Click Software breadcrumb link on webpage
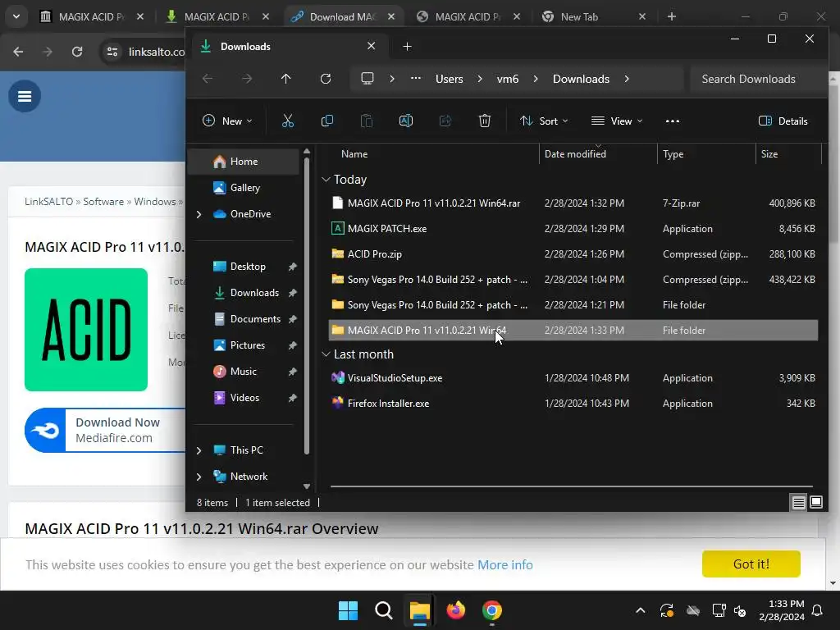The width and height of the screenshot is (840, 630). tap(103, 202)
